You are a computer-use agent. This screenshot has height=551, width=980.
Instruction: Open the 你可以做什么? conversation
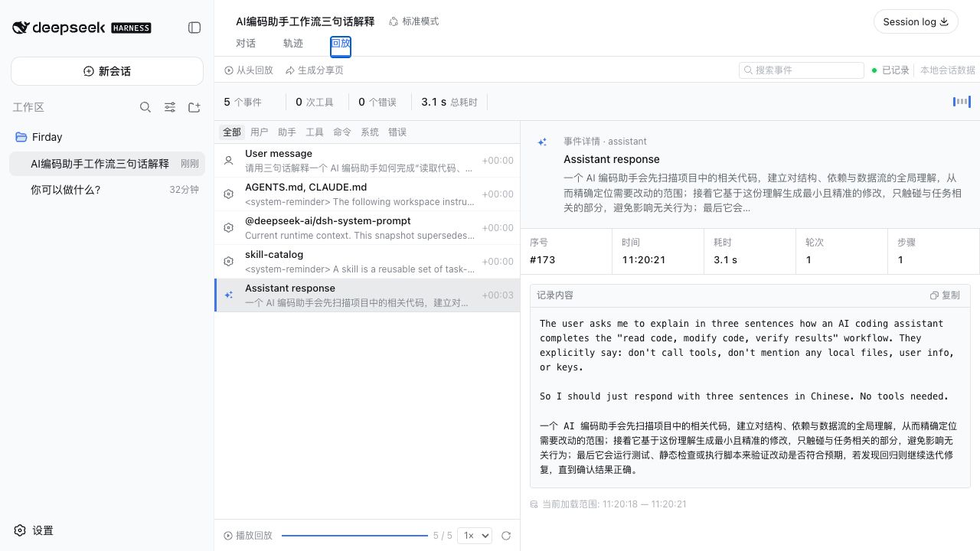coord(107,190)
